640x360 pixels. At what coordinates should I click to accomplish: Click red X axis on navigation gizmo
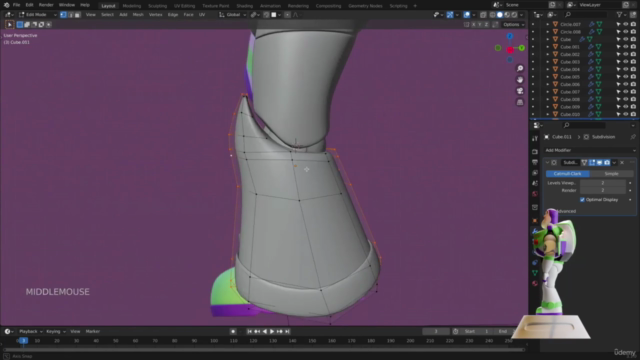pyautogui.click(x=510, y=50)
